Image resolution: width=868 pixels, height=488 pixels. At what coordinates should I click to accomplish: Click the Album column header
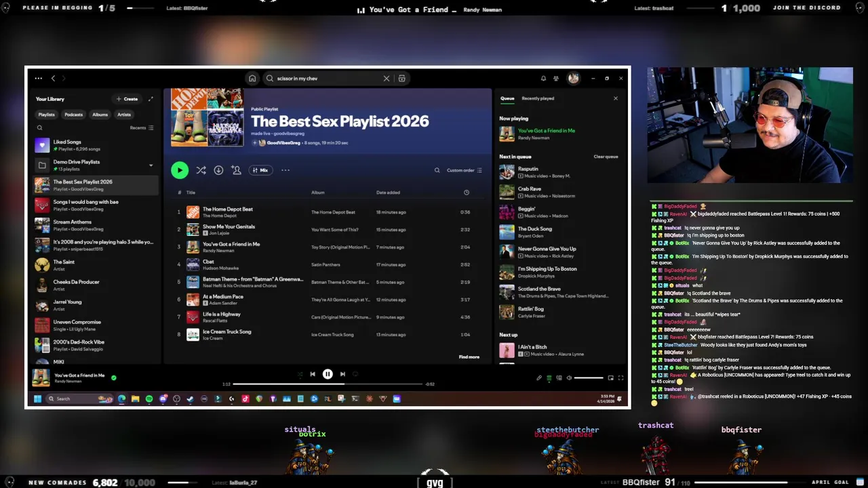click(317, 192)
